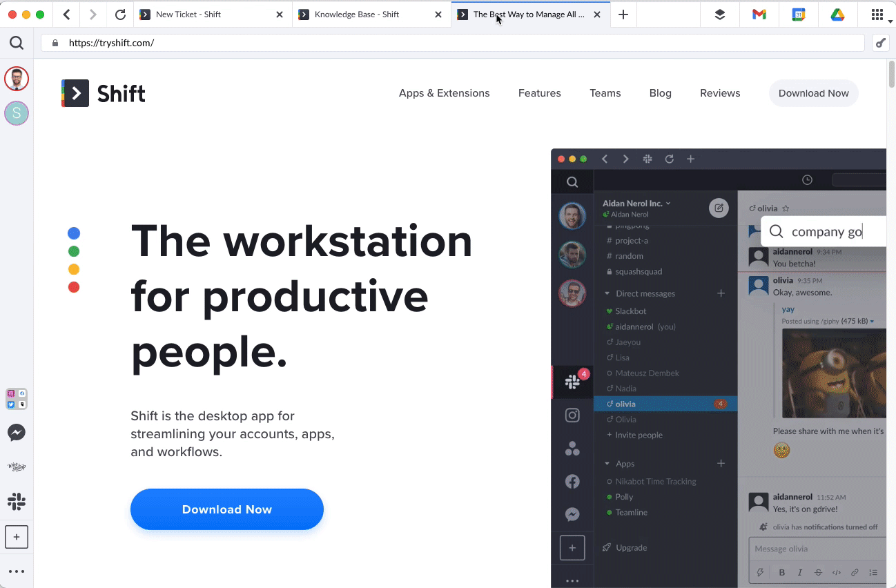
Task: Go forward with the forward arrow
Action: pos(93,14)
